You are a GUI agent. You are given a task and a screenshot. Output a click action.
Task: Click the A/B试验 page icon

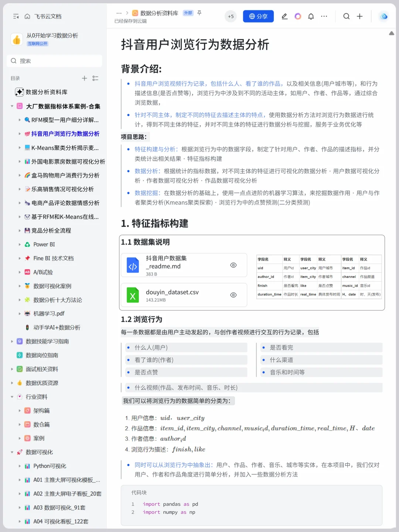point(27,272)
